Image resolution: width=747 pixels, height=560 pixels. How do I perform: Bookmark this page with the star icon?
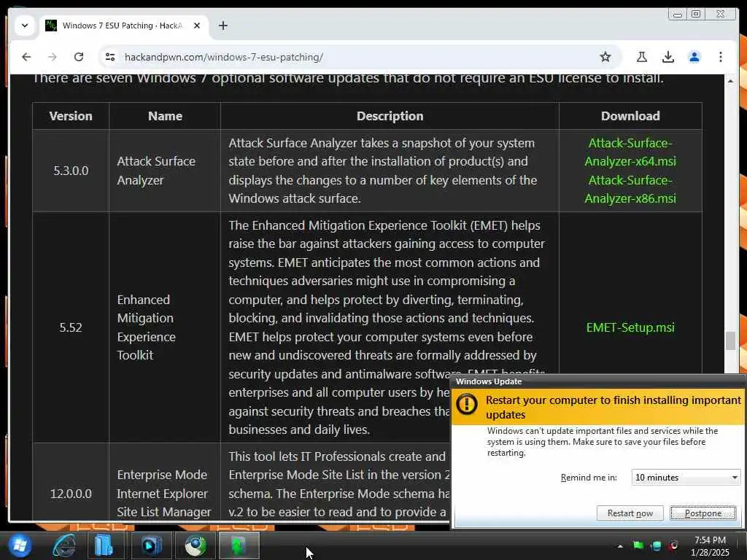pos(605,57)
